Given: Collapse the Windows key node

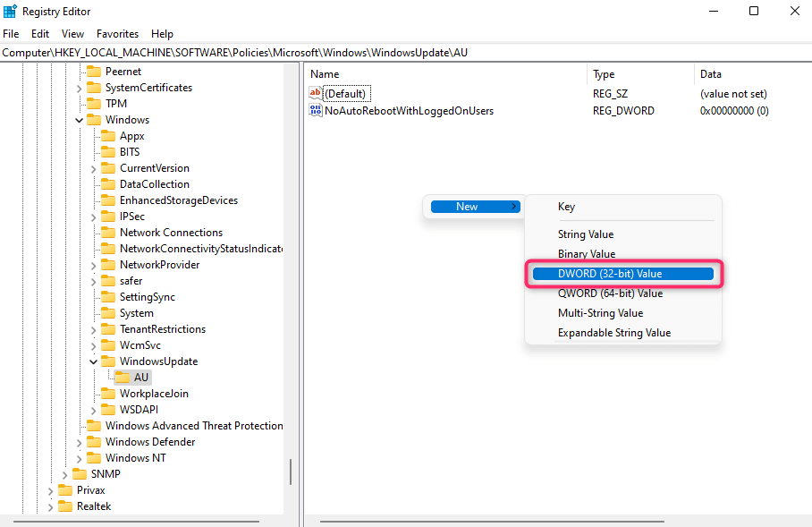Looking at the screenshot, I should click(x=79, y=120).
